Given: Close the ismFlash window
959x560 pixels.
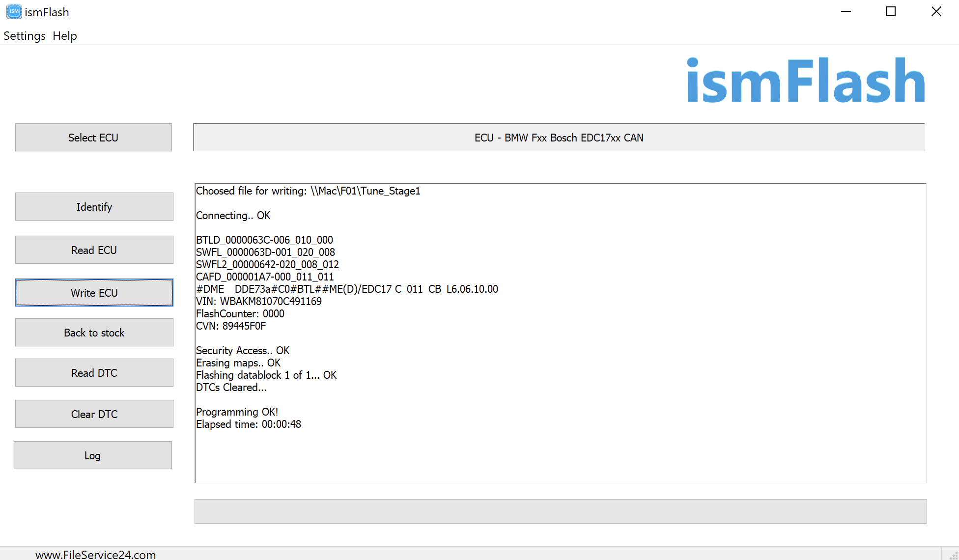Looking at the screenshot, I should 936,11.
